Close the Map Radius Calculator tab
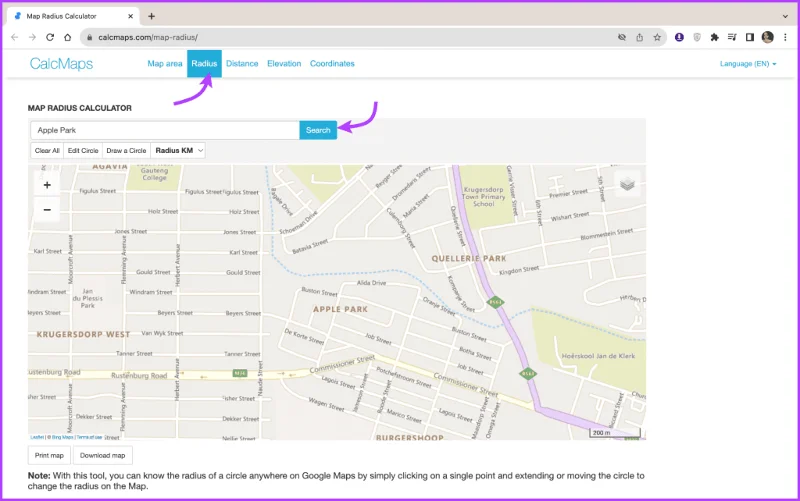 131,16
